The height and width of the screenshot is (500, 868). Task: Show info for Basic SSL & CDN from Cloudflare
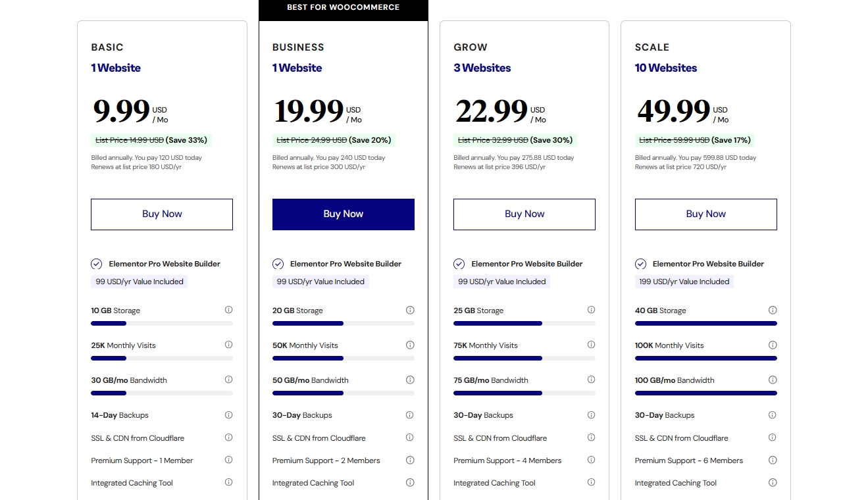pyautogui.click(x=228, y=438)
